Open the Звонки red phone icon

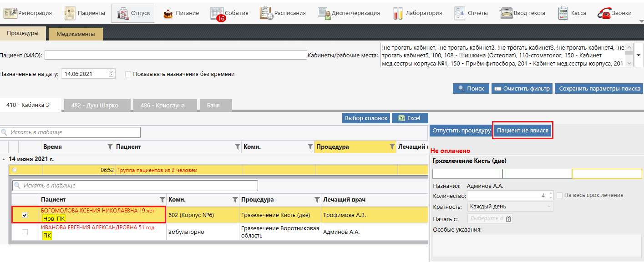[604, 13]
